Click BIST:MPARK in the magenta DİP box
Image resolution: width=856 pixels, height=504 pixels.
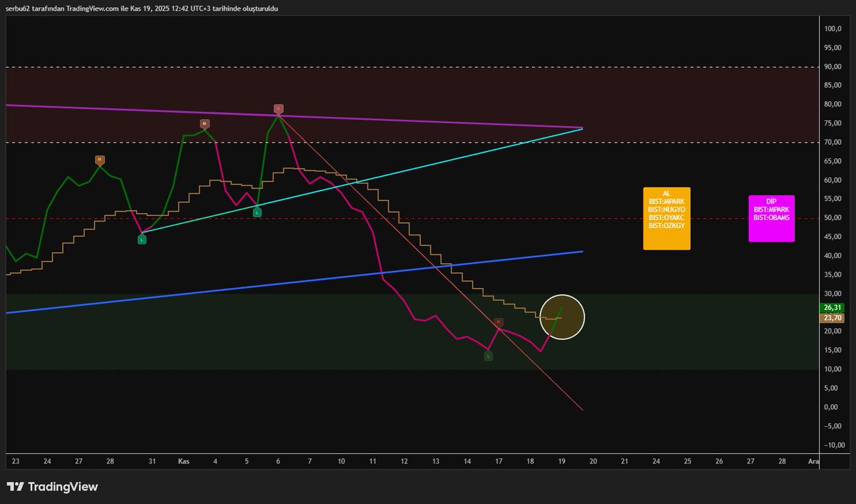click(x=772, y=210)
